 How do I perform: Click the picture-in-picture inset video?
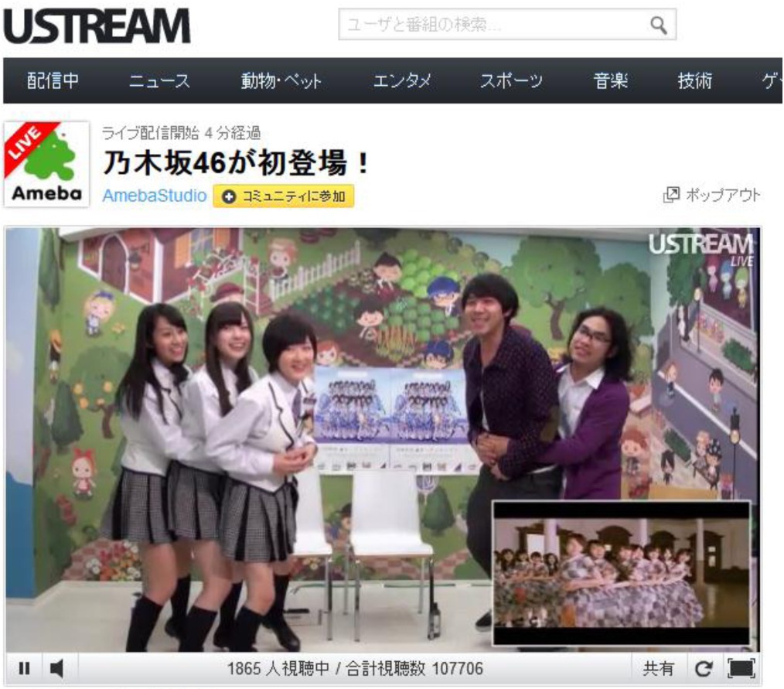point(621,573)
